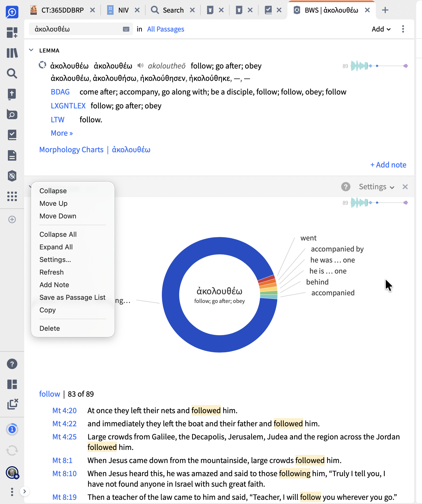
Task: Click the Translation section help icon
Action: tap(346, 187)
